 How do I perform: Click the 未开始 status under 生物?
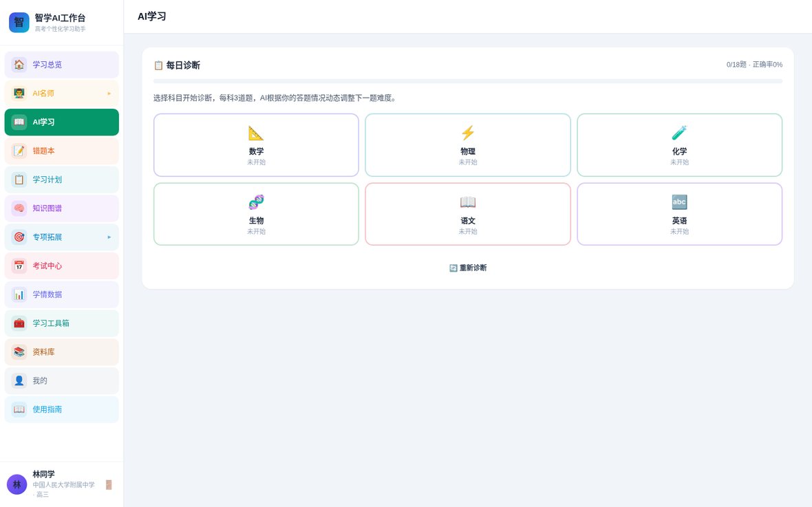tap(257, 232)
